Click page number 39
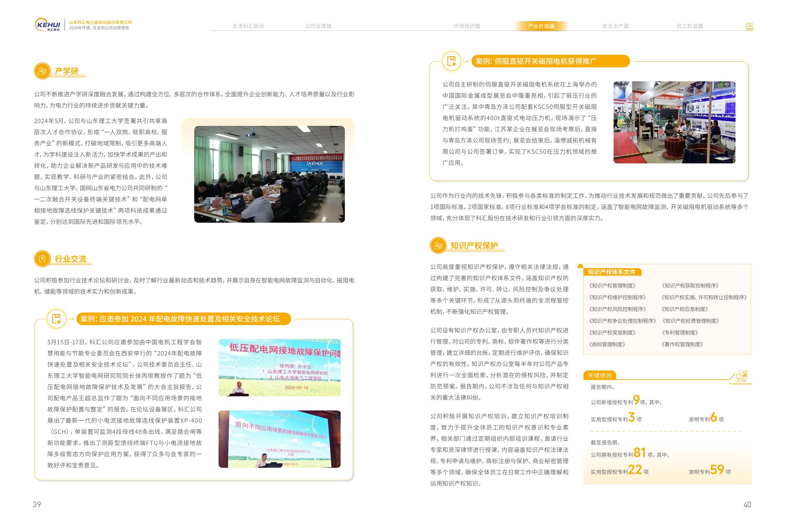The image size is (785, 532). [x=37, y=505]
